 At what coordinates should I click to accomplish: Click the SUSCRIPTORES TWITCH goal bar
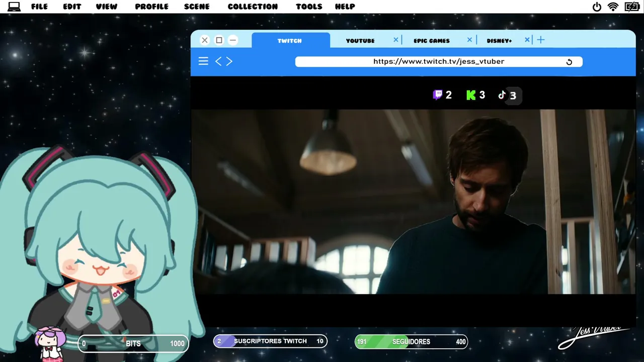click(270, 341)
